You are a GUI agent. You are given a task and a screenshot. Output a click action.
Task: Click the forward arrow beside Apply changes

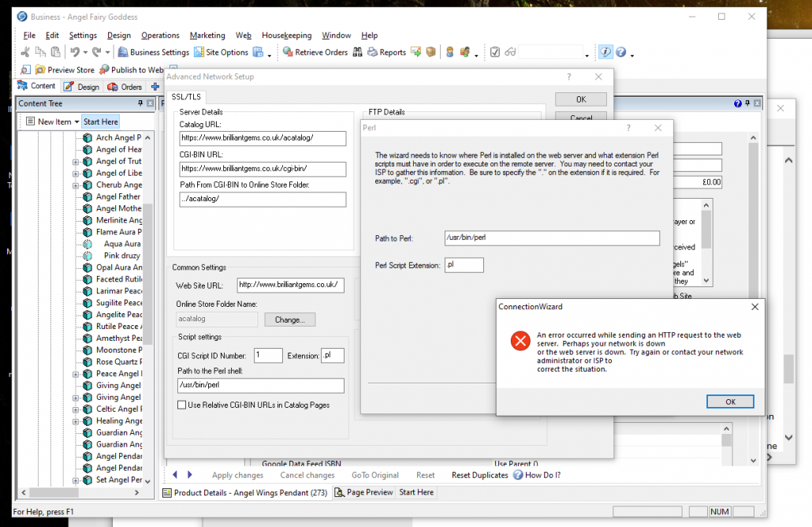coord(190,475)
